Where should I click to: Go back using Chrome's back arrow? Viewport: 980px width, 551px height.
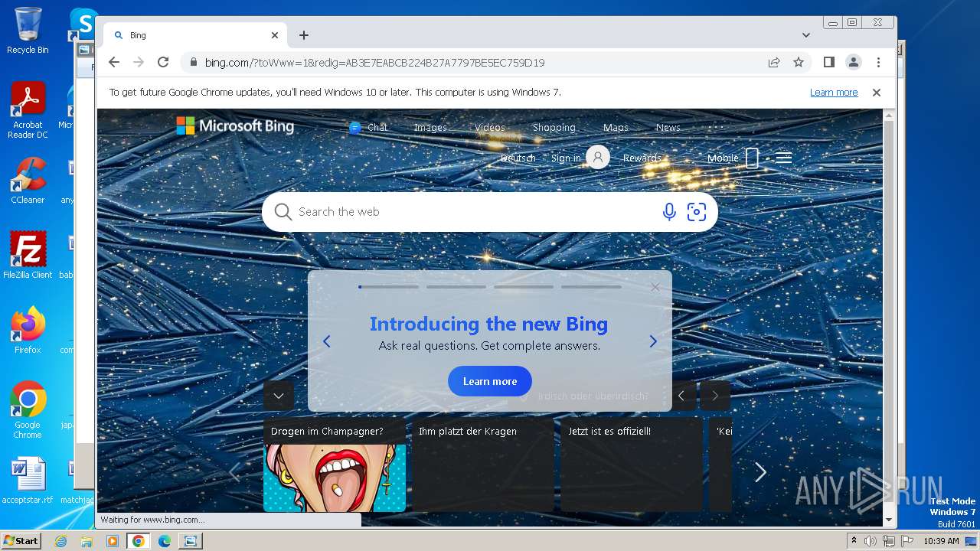pos(114,62)
